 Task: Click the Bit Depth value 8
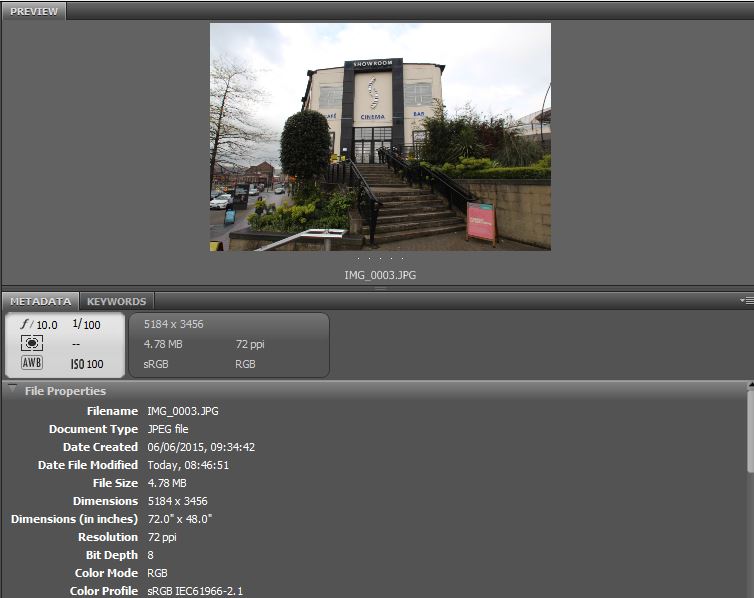tap(151, 555)
